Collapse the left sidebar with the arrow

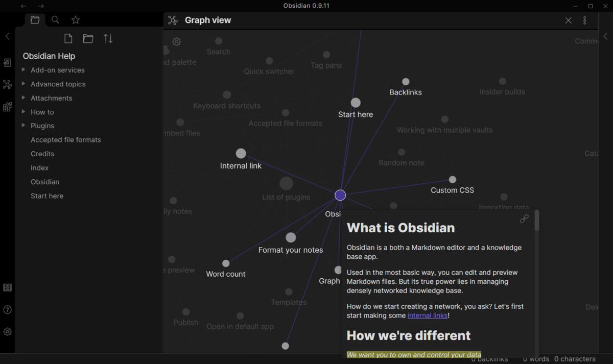pos(7,36)
